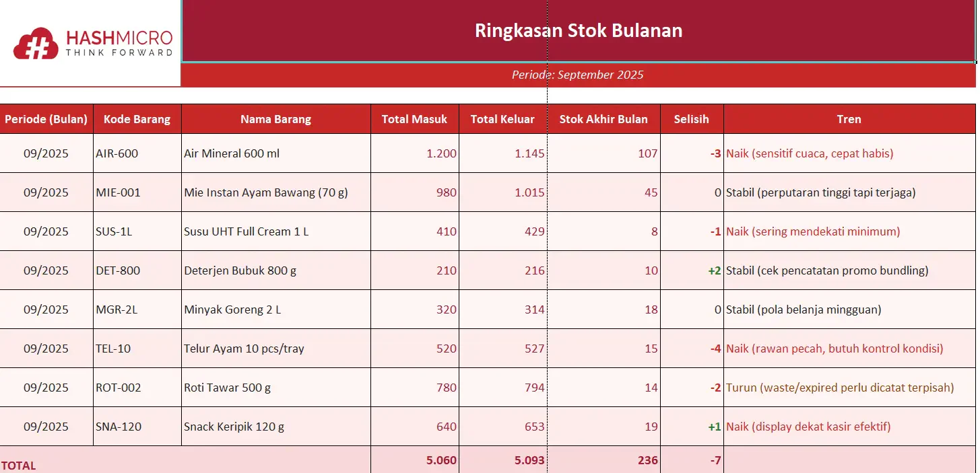Click 'Stabil (pola belanja mingguan)' cell
The image size is (980, 473).
pyautogui.click(x=849, y=310)
